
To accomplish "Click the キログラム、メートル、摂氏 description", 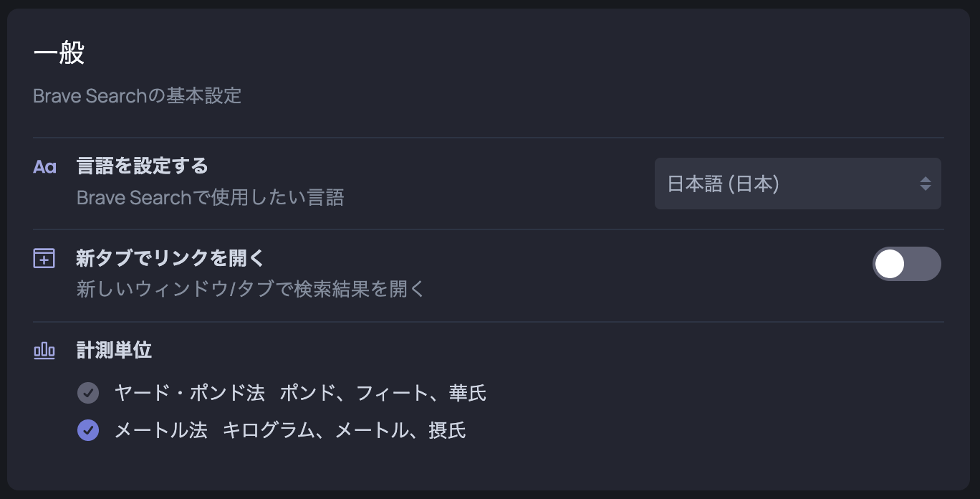I will 344,430.
